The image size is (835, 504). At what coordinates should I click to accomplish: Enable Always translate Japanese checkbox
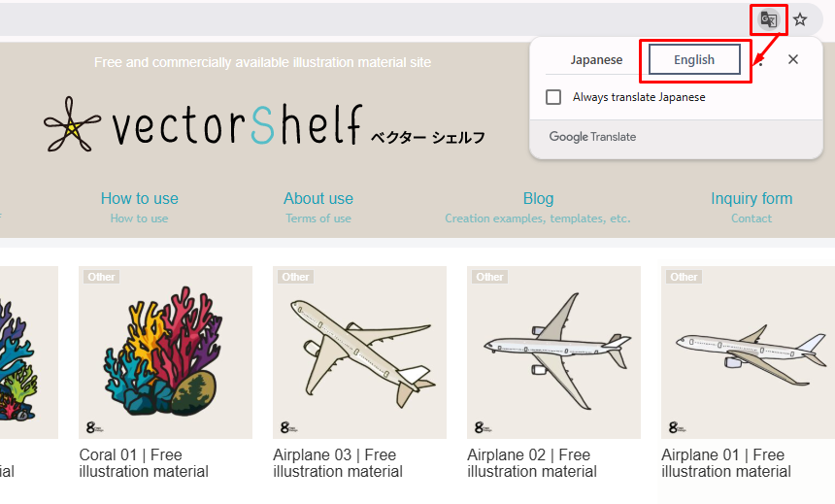[553, 97]
